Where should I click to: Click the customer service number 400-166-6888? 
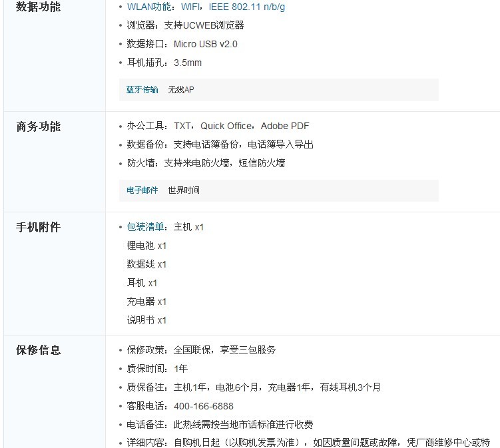click(x=204, y=406)
